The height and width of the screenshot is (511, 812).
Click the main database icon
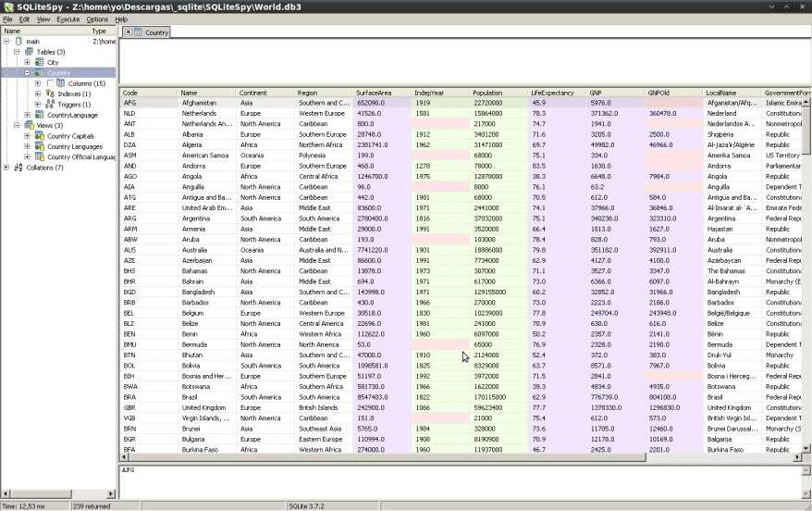[18, 42]
